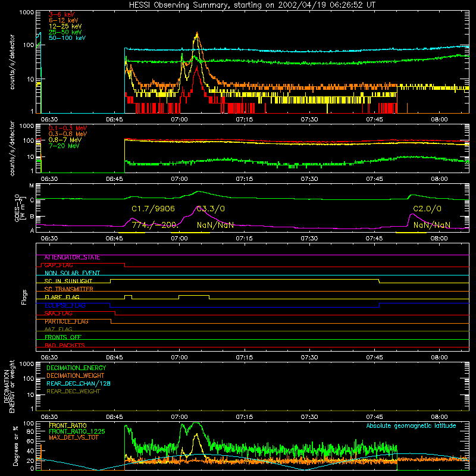Click the raised FLARE_FLAG segment after 07:00
The width and height of the screenshot is (476, 476).
(194, 295)
